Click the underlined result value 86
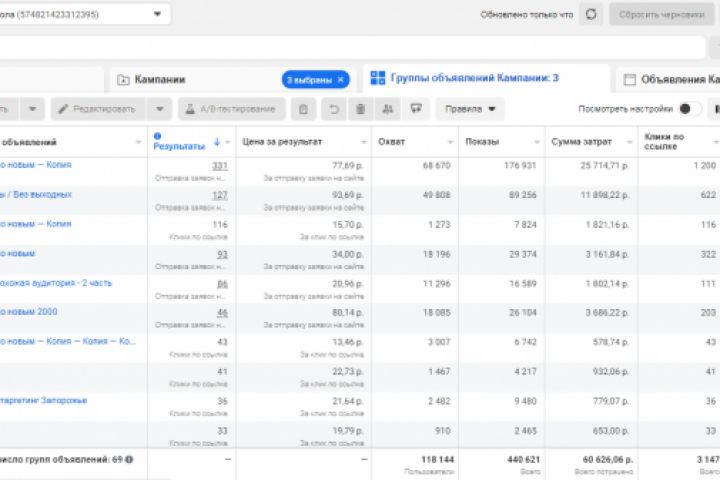720x480 pixels. click(x=222, y=284)
